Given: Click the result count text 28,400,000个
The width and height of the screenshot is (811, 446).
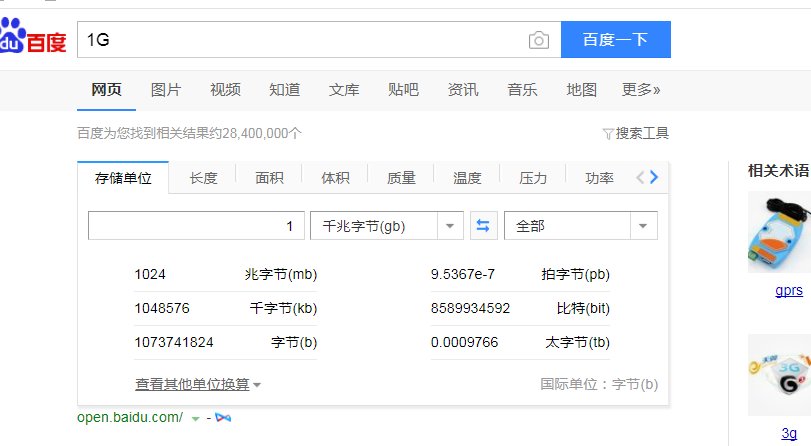Looking at the screenshot, I should pyautogui.click(x=262, y=133).
